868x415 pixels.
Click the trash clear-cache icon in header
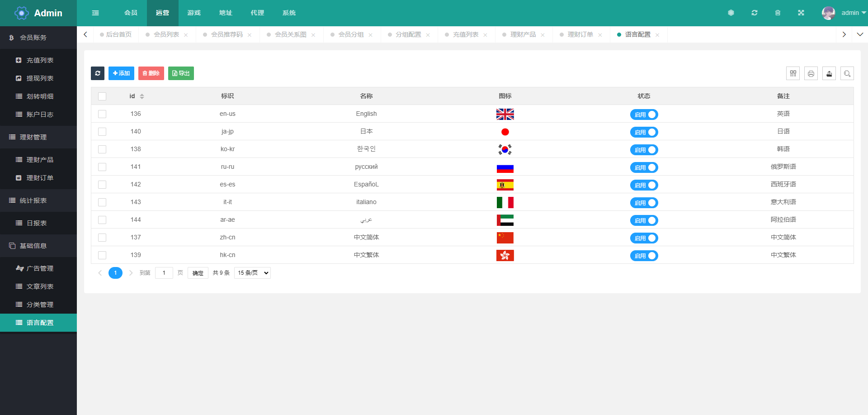tap(778, 13)
